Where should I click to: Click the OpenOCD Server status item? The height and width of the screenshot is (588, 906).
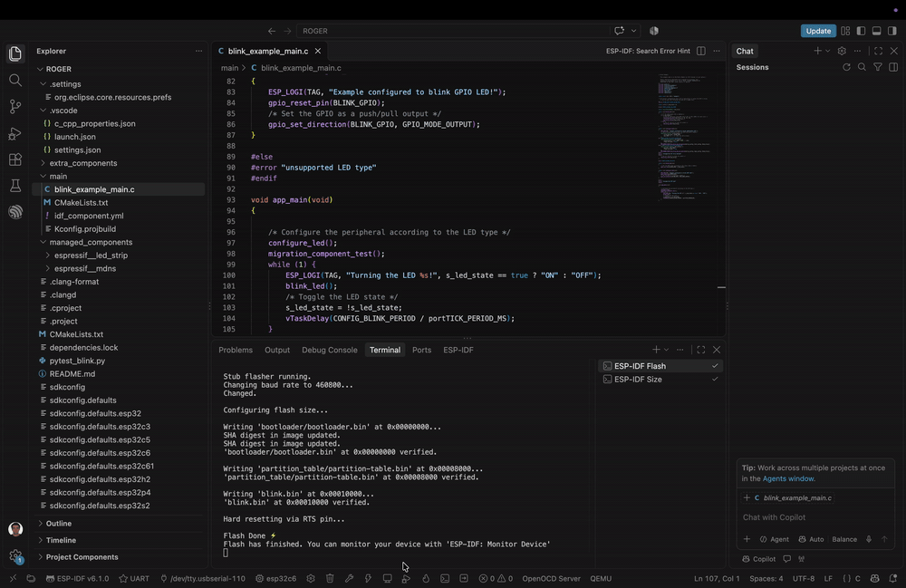point(551,578)
